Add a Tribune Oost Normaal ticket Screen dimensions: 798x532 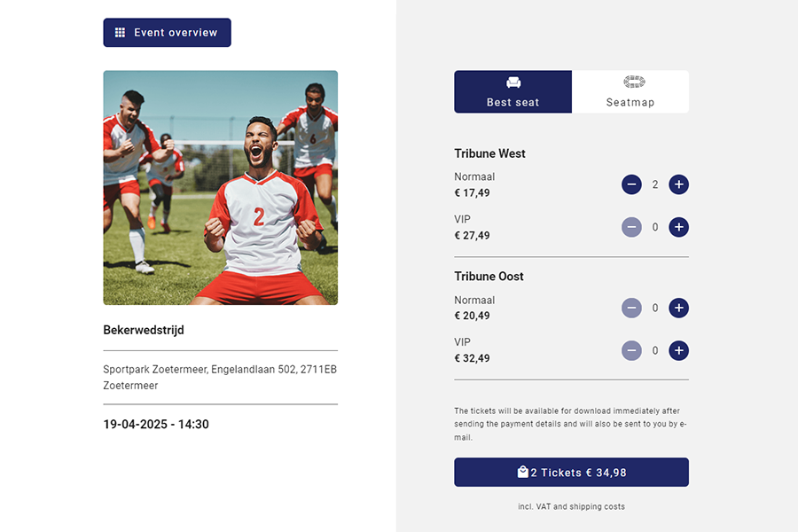click(x=678, y=308)
